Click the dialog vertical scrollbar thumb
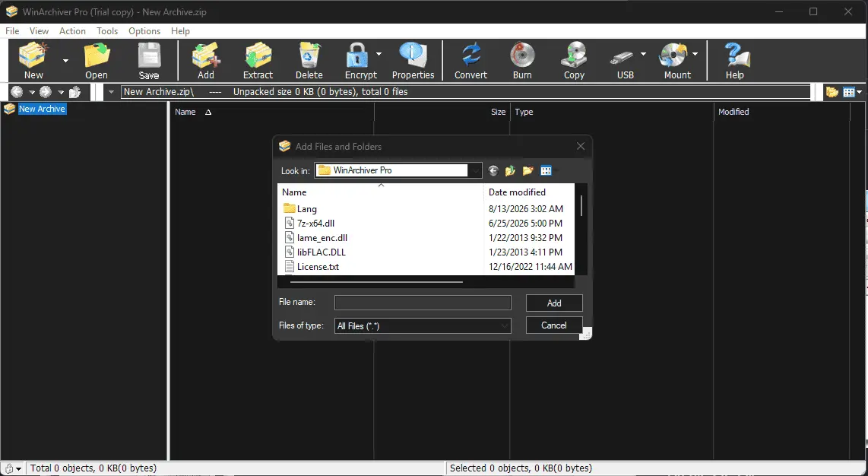 coord(581,205)
